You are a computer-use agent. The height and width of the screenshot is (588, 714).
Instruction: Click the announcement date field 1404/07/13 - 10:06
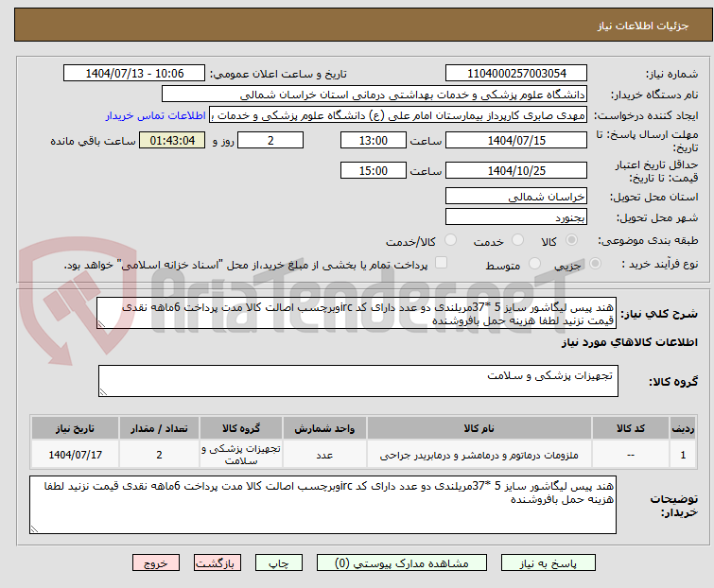[134, 74]
